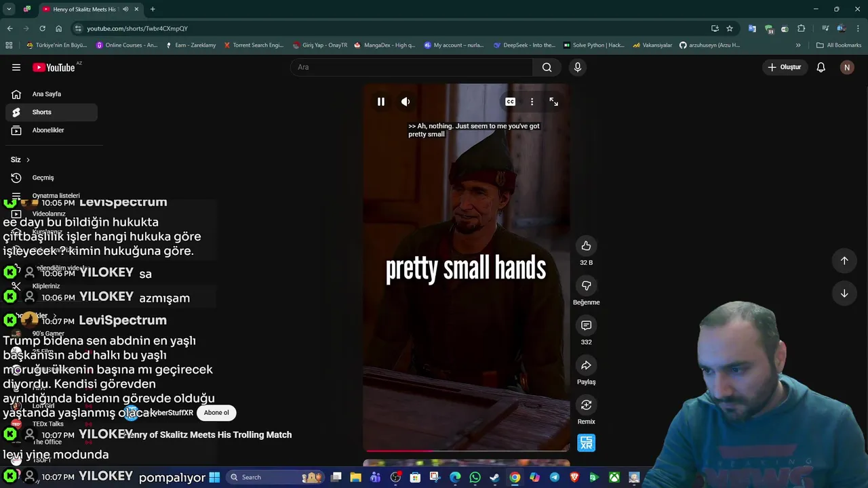Screen dimensions: 868x488
Task: Open Geçmiş history in sidebar
Action: pos(52,178)
